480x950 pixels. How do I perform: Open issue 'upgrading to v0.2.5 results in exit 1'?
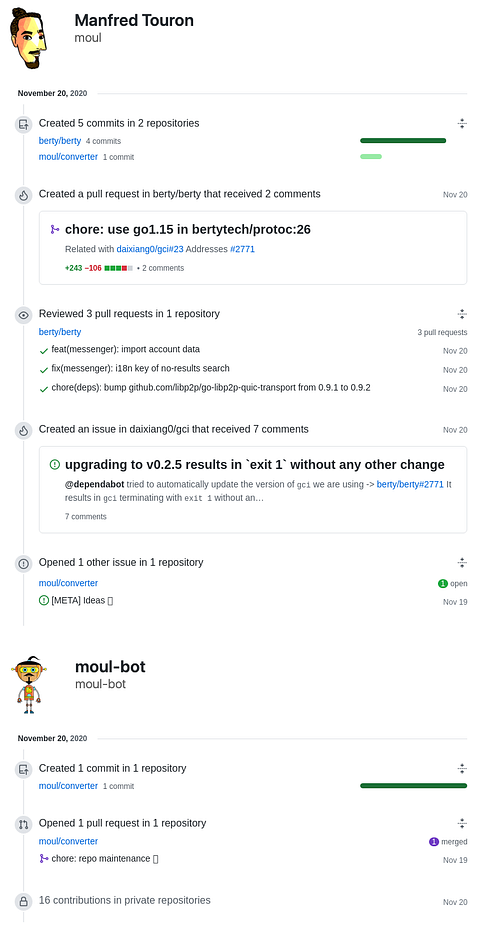[x=255, y=465]
